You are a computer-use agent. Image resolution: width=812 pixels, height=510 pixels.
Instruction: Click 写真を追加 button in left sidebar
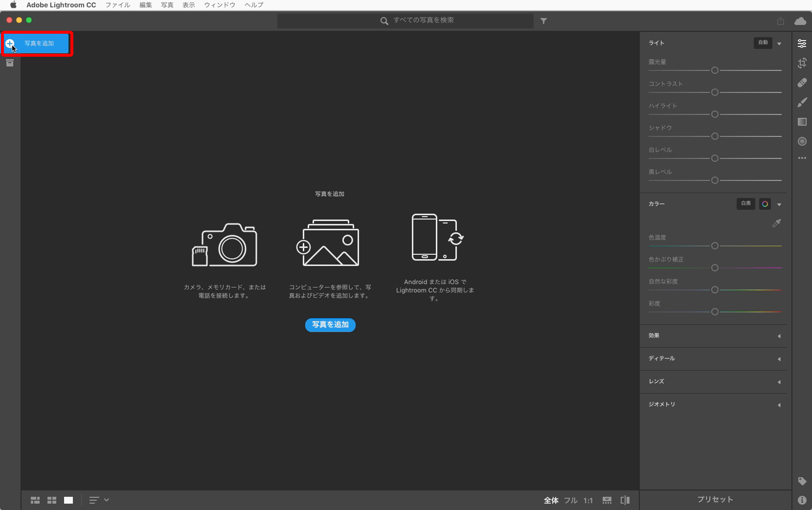coord(37,44)
